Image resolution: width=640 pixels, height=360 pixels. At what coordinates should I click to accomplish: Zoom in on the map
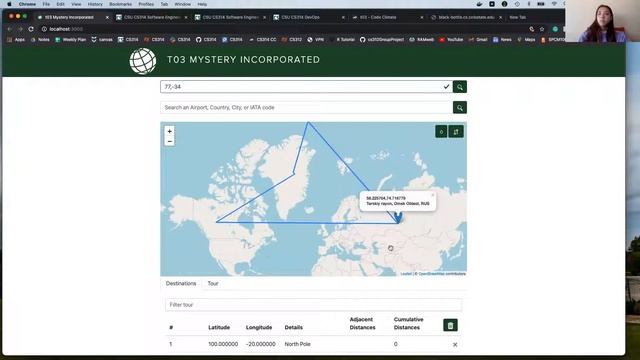coord(169,131)
